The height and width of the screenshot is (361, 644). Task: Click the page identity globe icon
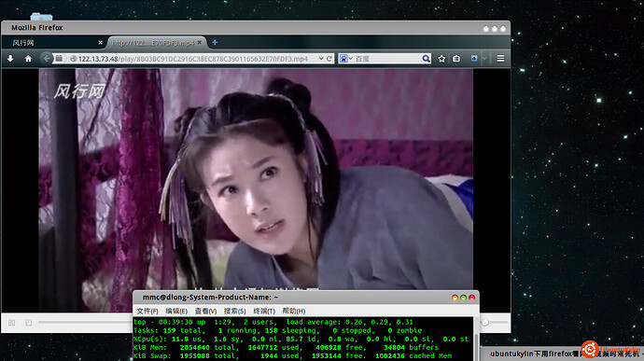73,59
